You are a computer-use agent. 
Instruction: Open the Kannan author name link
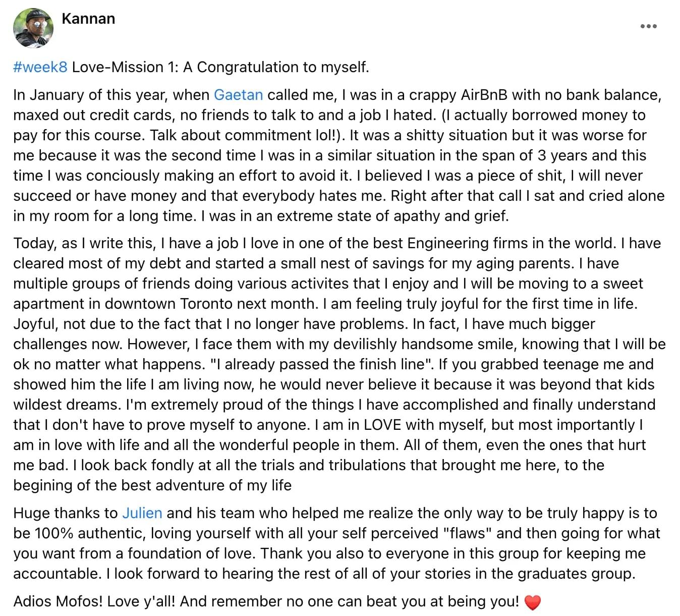[88, 19]
